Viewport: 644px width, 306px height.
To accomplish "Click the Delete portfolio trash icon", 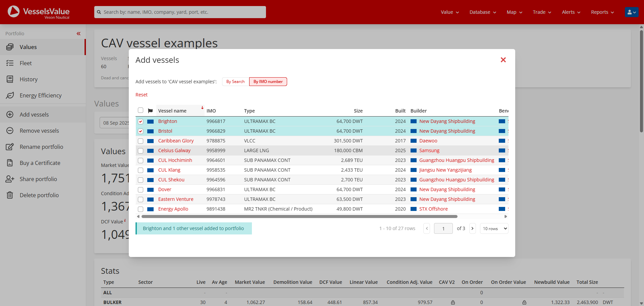I will tap(10, 195).
